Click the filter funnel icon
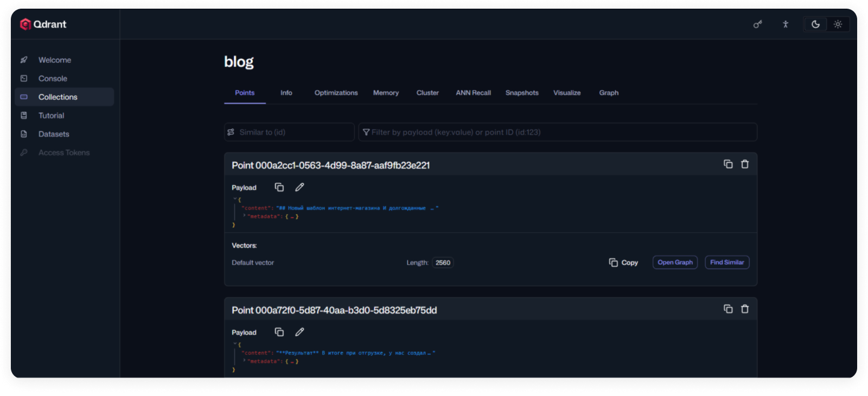The height and width of the screenshot is (396, 868). click(366, 132)
